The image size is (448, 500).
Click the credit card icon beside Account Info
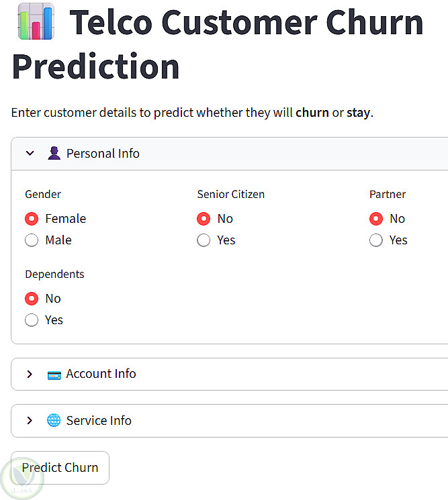coord(54,374)
